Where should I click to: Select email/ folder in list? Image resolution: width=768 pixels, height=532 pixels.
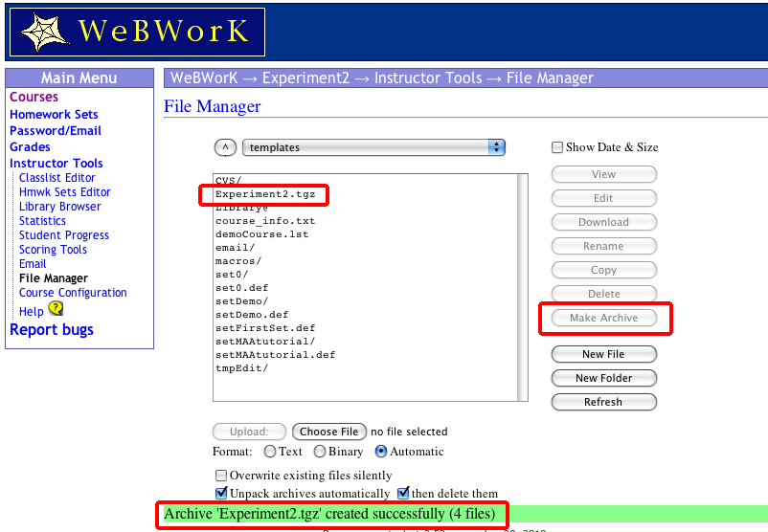point(236,248)
